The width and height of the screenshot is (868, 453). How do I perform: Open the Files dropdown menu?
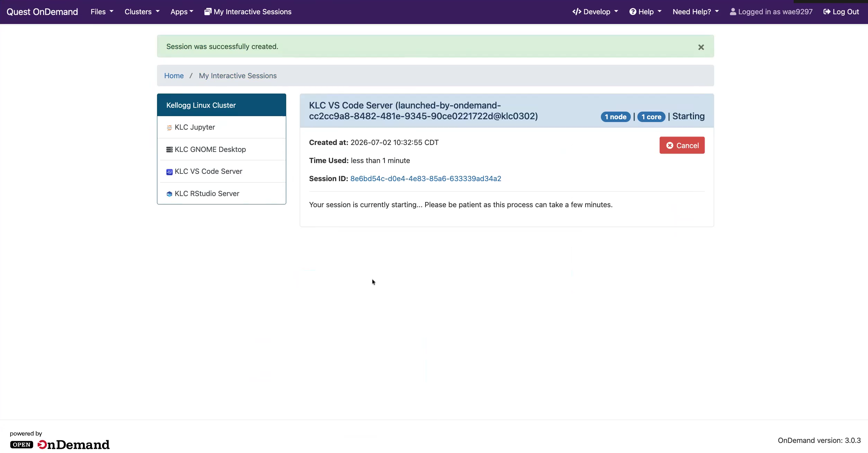tap(102, 12)
